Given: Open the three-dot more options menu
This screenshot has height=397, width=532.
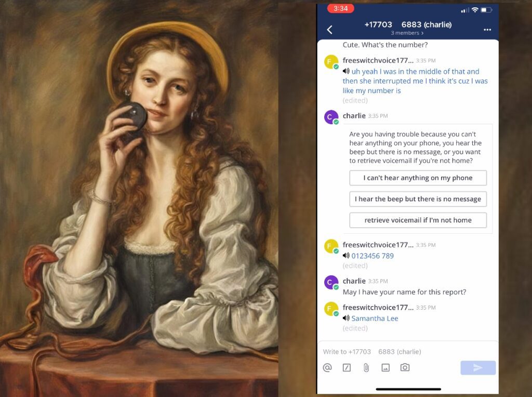Looking at the screenshot, I should pos(487,30).
